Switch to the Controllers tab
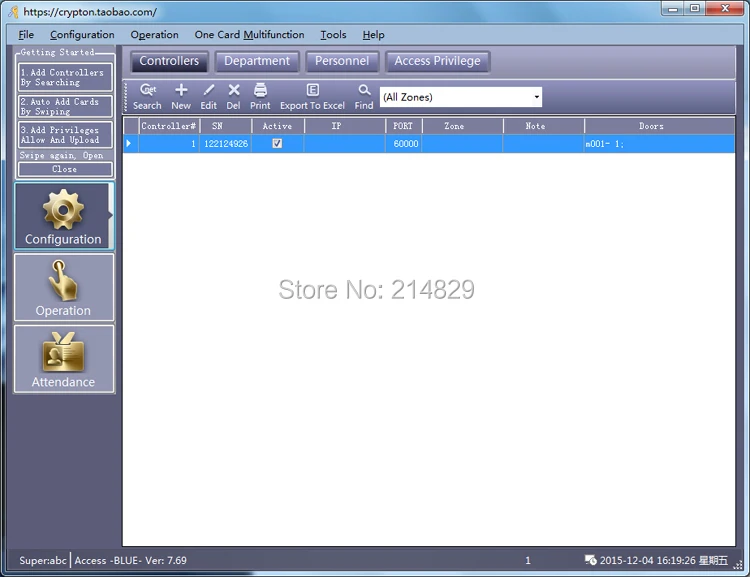The height and width of the screenshot is (577, 750). 169,61
